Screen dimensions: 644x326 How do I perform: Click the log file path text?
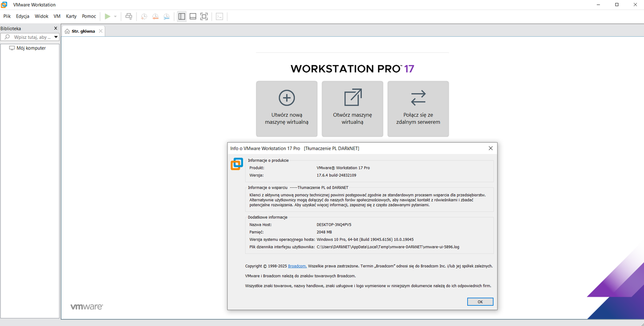point(388,247)
